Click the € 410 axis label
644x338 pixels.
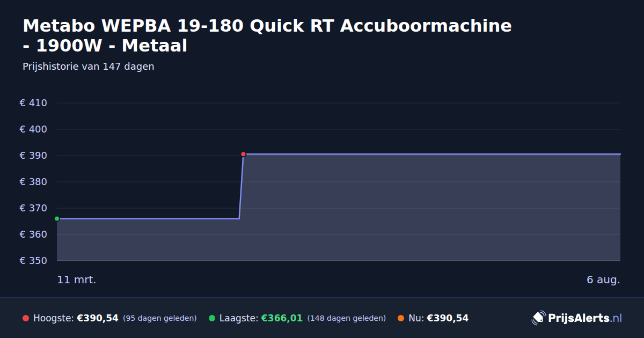point(33,103)
